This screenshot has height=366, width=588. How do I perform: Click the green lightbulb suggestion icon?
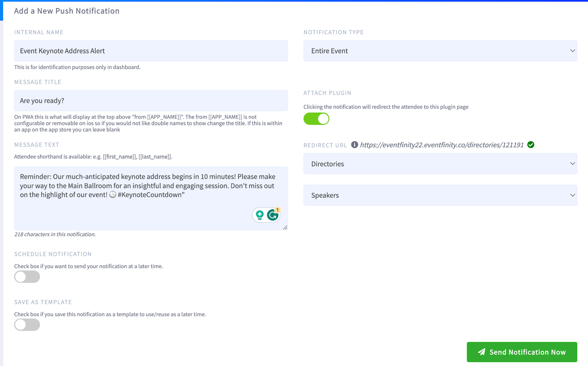click(x=260, y=215)
